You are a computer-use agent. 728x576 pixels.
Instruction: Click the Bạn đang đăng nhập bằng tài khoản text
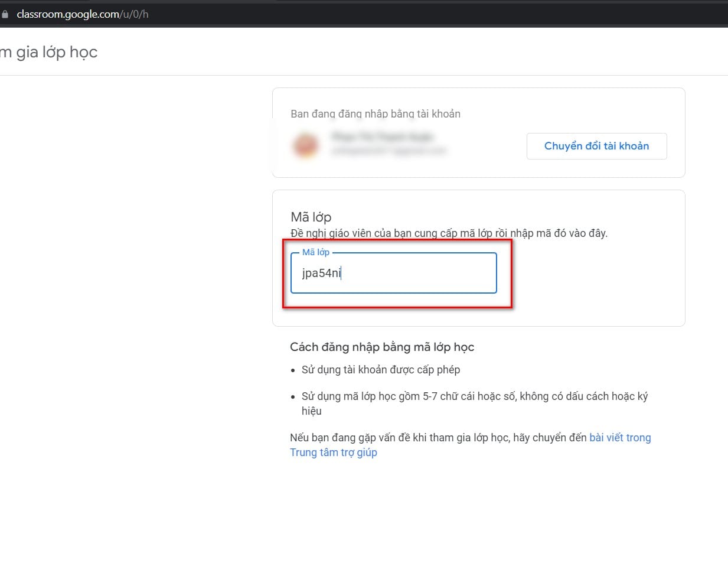(376, 113)
